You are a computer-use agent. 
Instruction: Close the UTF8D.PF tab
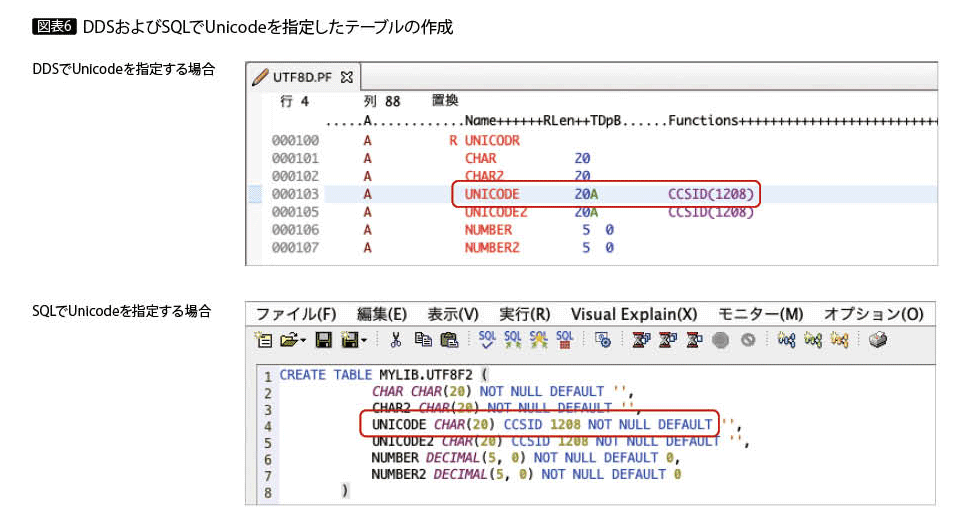coord(348,76)
